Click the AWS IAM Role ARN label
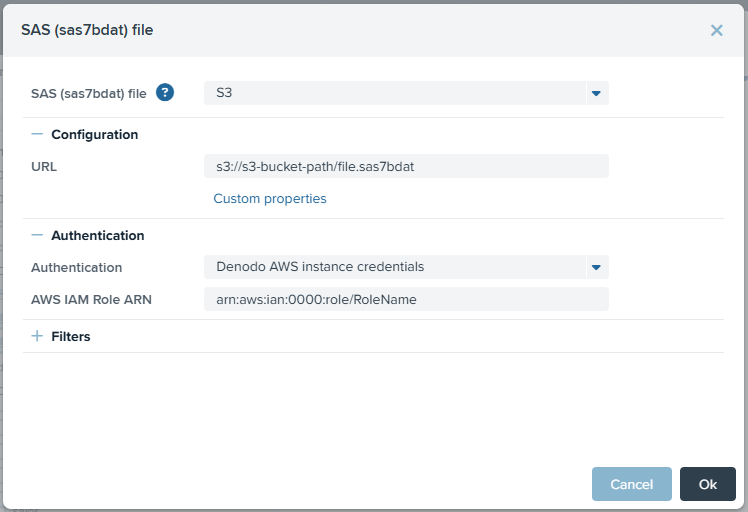 click(x=91, y=299)
